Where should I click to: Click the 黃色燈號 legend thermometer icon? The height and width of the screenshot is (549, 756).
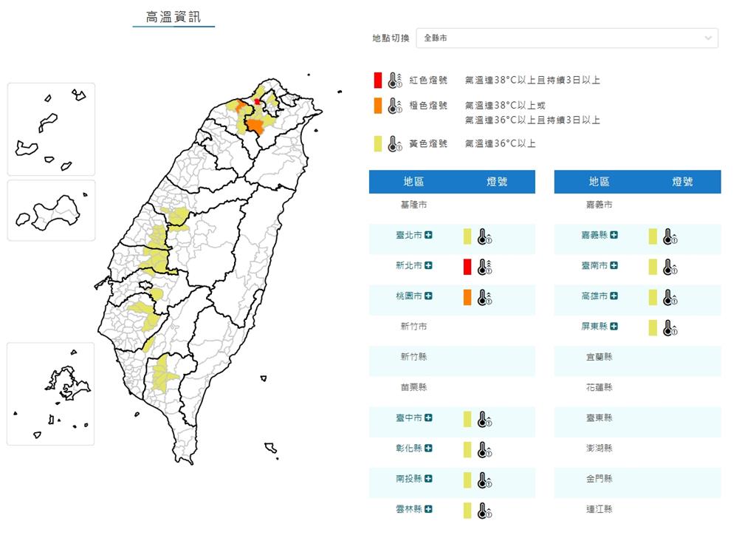tap(395, 144)
